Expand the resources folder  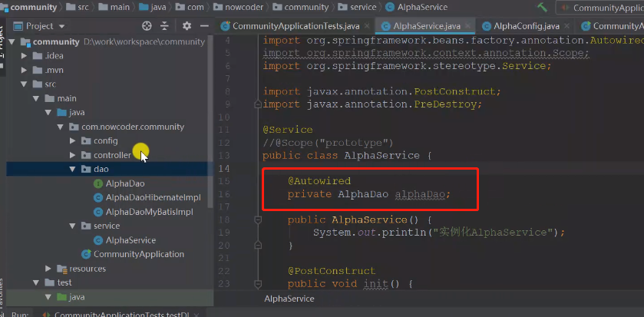[x=48, y=269]
